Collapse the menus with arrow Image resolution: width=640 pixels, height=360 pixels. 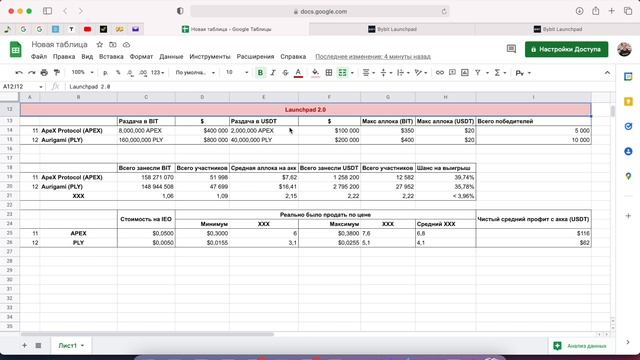[x=607, y=73]
